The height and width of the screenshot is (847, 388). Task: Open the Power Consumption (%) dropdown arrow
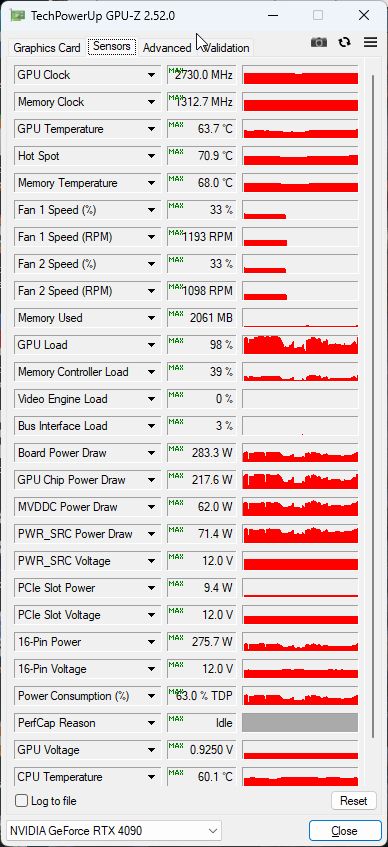tap(151, 696)
